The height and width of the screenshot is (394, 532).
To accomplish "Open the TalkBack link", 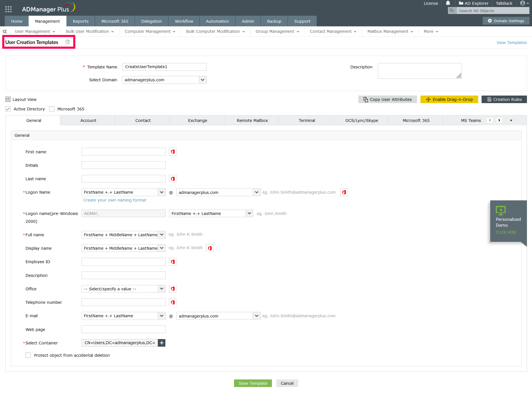I will (x=504, y=3).
